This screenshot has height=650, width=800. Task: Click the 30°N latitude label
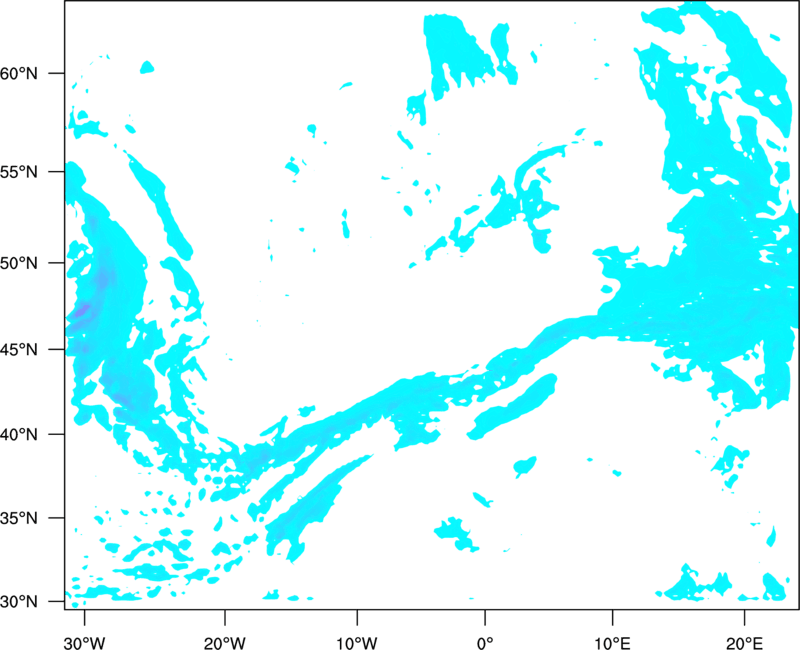(x=19, y=602)
